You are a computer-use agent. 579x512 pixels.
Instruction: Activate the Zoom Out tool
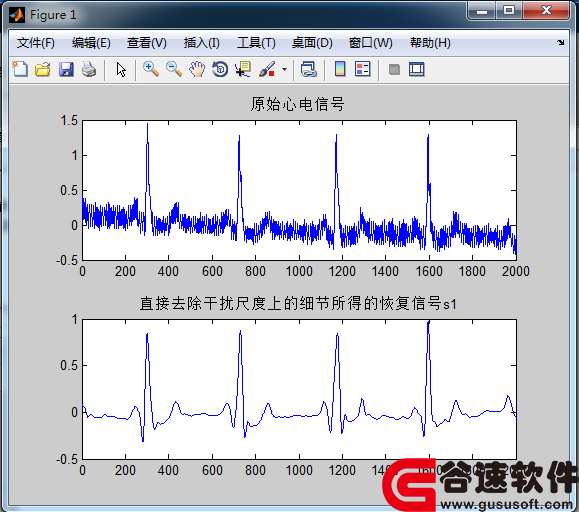point(174,69)
